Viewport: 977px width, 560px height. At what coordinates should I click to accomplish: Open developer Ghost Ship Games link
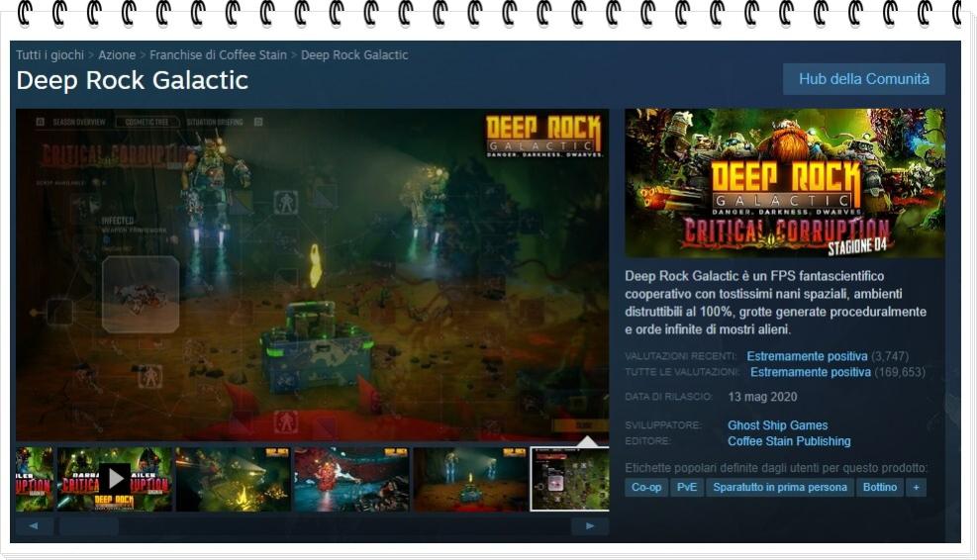[778, 425]
